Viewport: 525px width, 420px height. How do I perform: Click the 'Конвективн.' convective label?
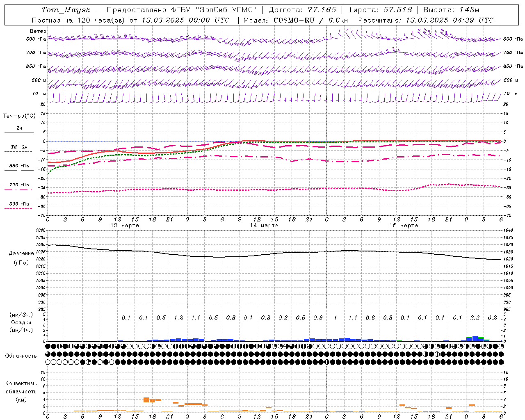pos(21,383)
